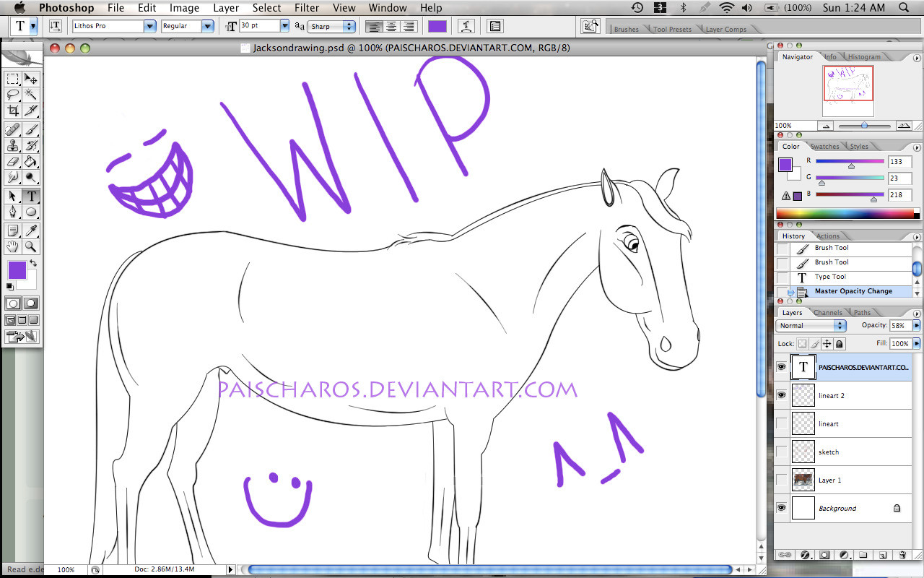Select the Eraser tool

13,162
